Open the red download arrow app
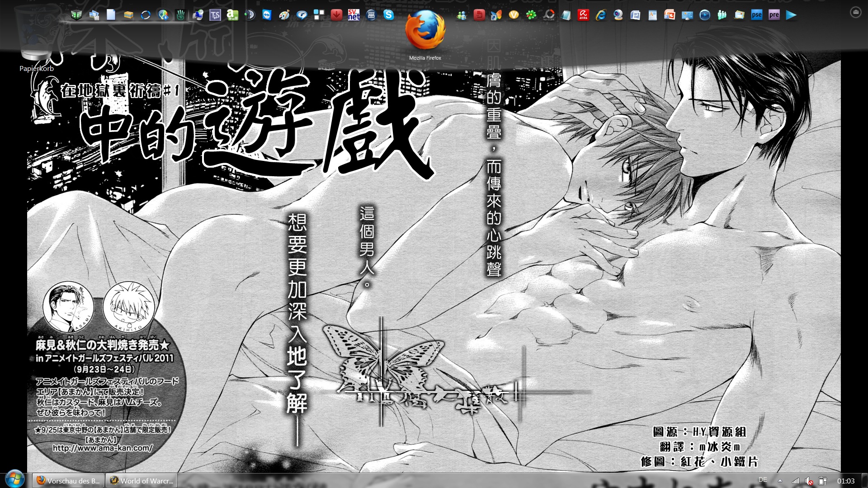Viewport: 868px width, 488px height. 336,15
